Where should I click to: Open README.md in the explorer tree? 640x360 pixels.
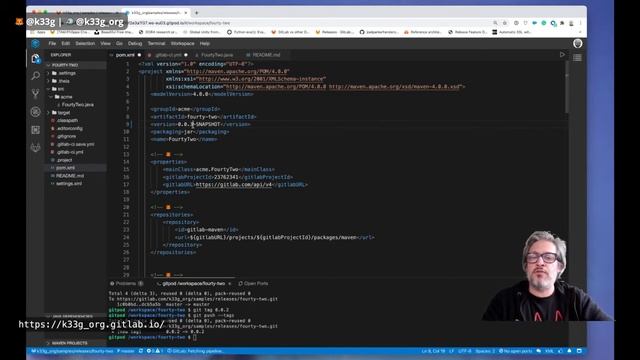point(70,176)
